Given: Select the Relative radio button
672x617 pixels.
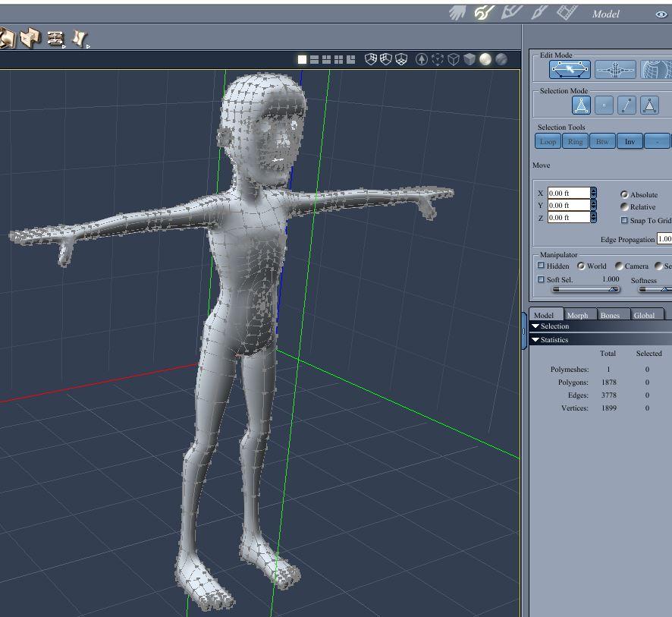Looking at the screenshot, I should tap(624, 206).
